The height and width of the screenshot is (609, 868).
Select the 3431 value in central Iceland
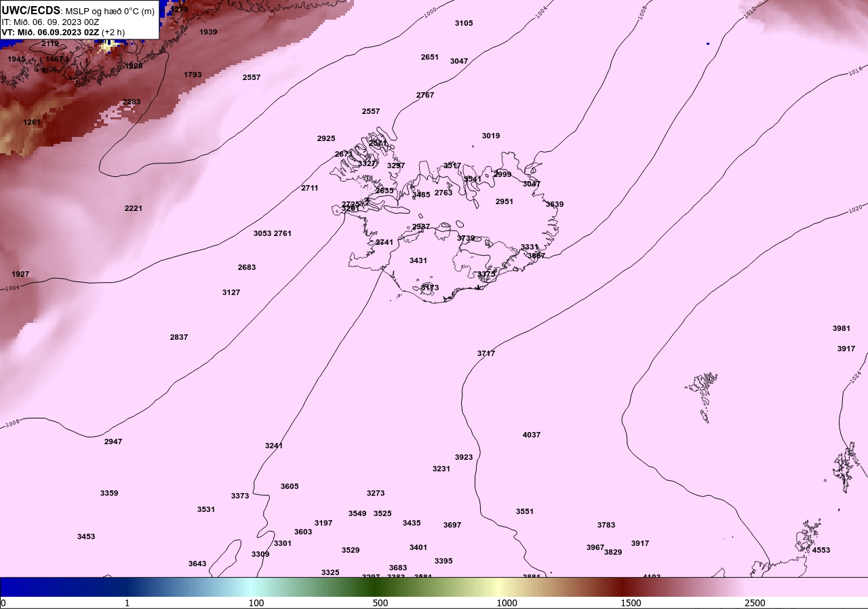click(418, 260)
